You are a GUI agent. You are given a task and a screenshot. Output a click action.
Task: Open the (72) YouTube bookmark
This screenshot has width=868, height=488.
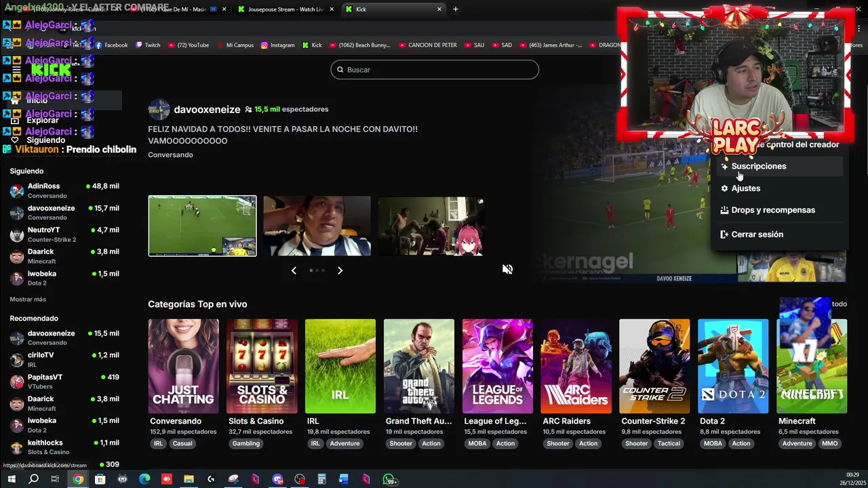tap(188, 45)
